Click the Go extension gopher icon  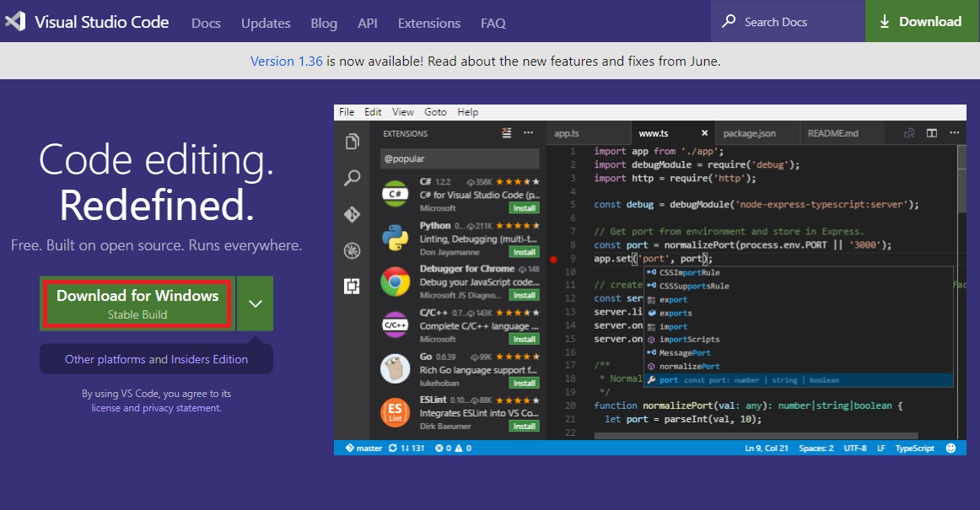[x=395, y=368]
